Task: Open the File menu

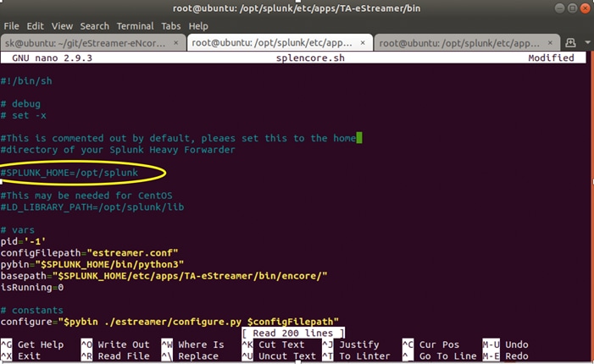Action: coord(11,26)
